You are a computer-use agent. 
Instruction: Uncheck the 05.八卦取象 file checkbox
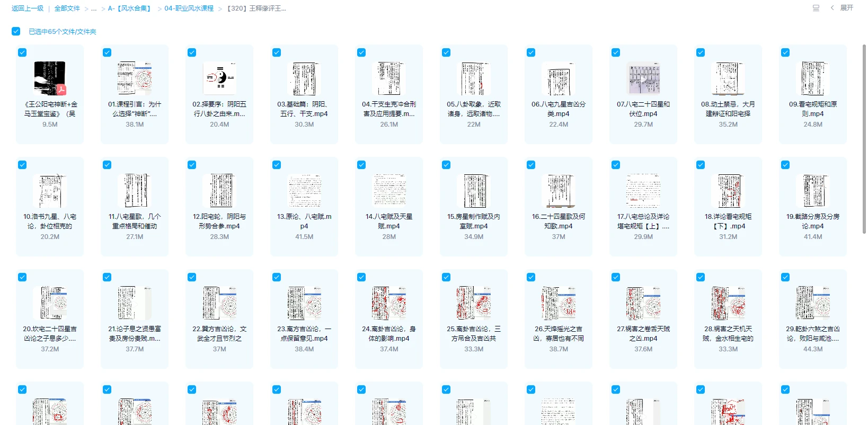[446, 52]
